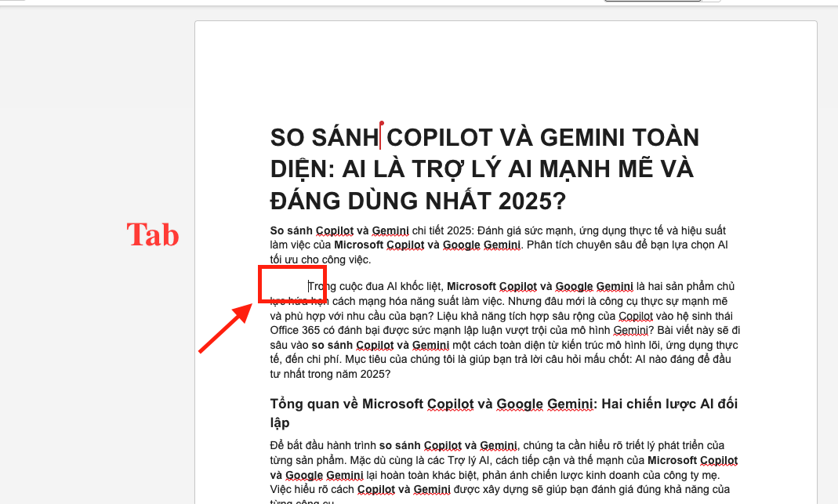Click "tư nhất trong năm 2025?" sentence

click(x=329, y=374)
